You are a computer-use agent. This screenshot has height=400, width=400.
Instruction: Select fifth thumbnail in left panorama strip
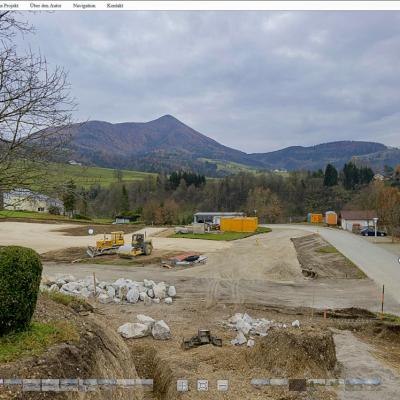coord(88,383)
